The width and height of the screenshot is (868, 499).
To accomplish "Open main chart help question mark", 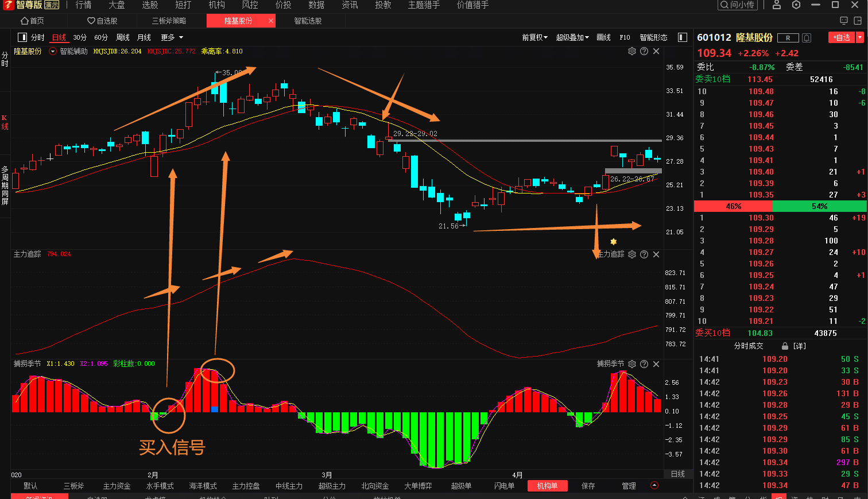I will [x=644, y=51].
